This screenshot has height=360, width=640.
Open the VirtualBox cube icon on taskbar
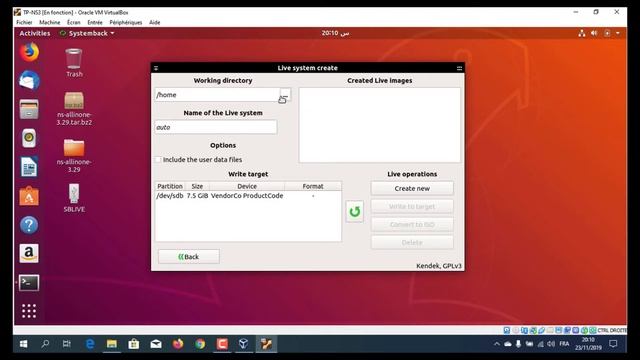pyautogui.click(x=244, y=344)
